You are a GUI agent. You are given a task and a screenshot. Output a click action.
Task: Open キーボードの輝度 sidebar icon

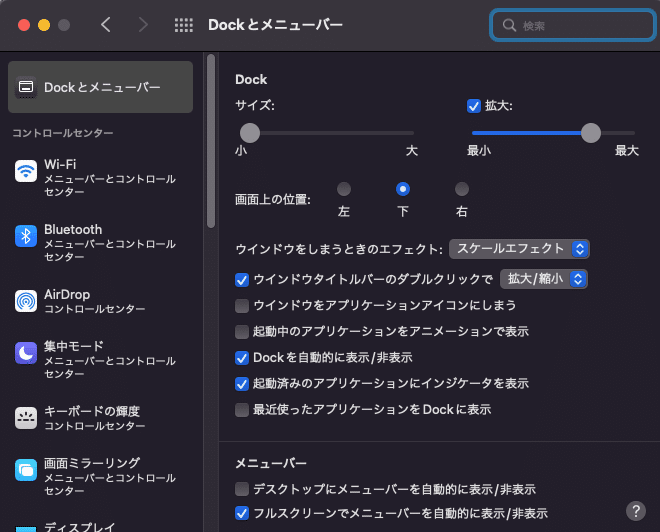tap(26, 418)
